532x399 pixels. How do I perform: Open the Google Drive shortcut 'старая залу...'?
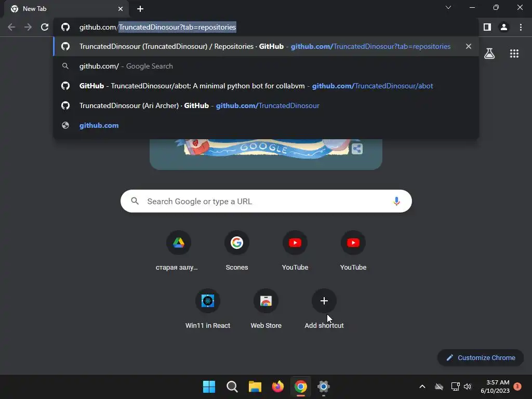click(179, 250)
